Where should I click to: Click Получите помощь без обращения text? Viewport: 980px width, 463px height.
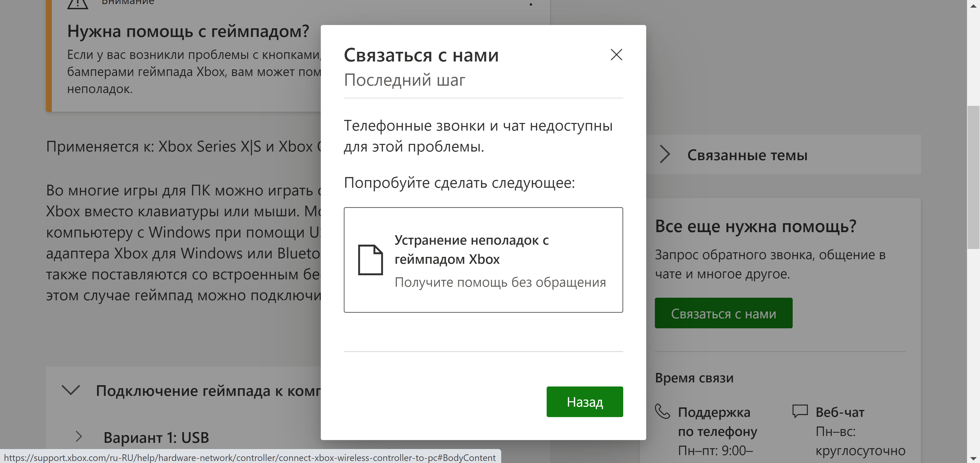click(x=500, y=282)
